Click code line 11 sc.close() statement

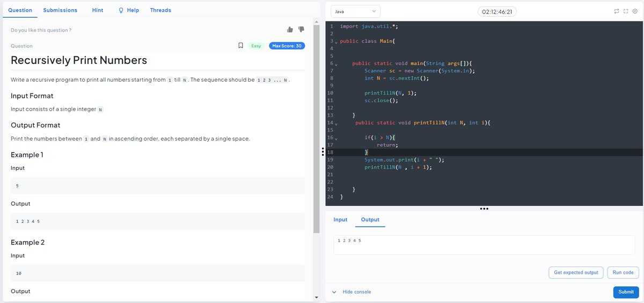382,100
